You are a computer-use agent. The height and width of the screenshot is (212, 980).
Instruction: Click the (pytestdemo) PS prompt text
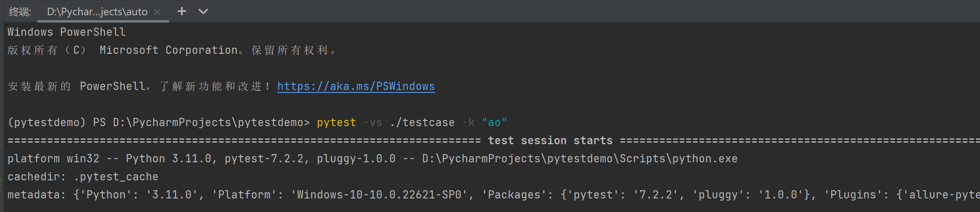57,122
